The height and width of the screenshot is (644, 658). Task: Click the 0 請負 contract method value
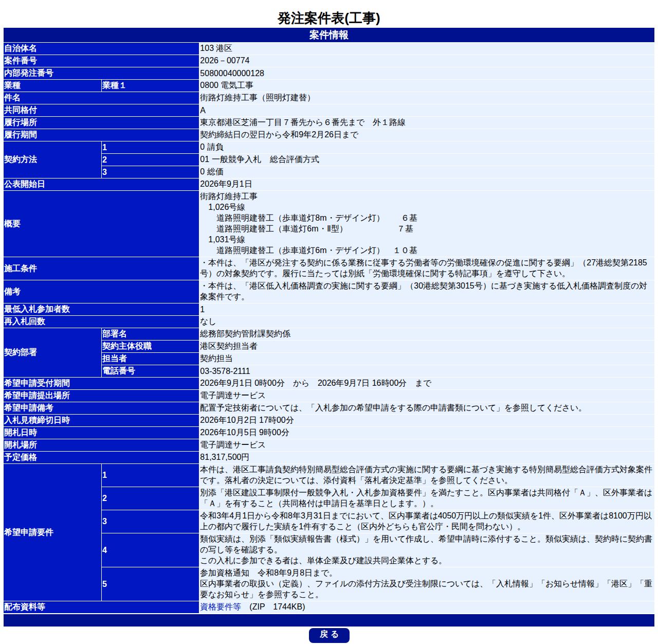212,147
